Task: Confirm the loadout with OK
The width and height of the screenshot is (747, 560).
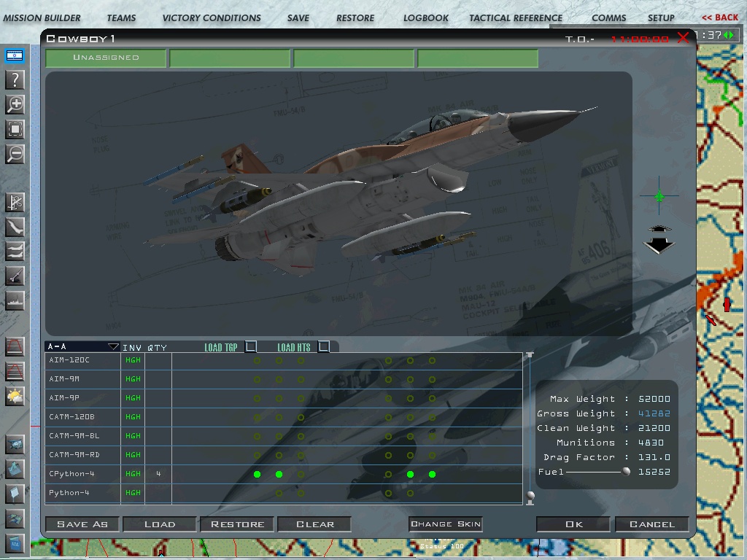Action: (x=573, y=524)
